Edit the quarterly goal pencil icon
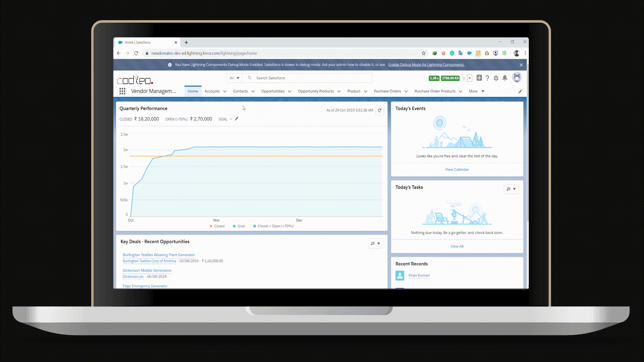The height and width of the screenshot is (362, 644). pos(236,119)
